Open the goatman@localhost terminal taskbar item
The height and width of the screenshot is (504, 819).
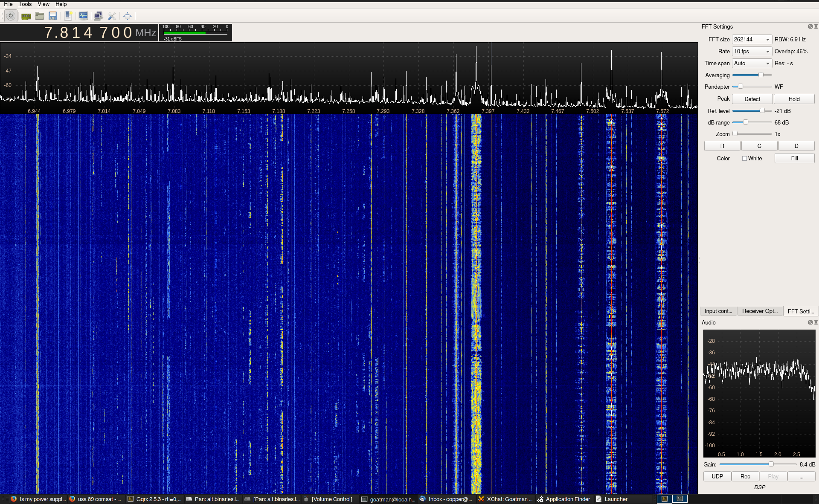(x=388, y=499)
